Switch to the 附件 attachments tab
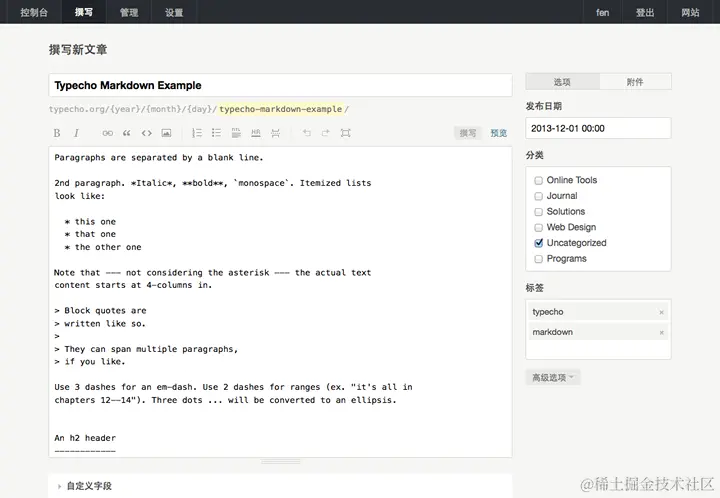The height and width of the screenshot is (498, 720). pyautogui.click(x=635, y=82)
